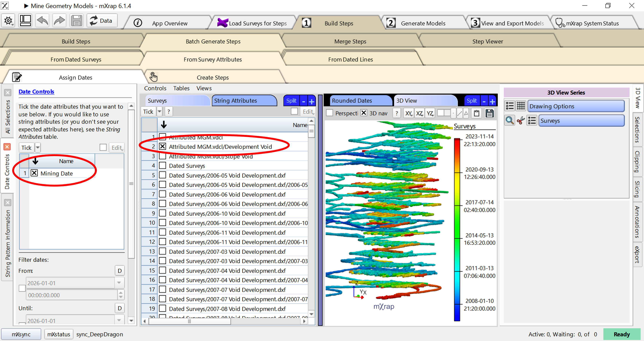Viewport: 644px width, 341px height.
Task: Open the Surveys table help question mark
Action: point(169,112)
